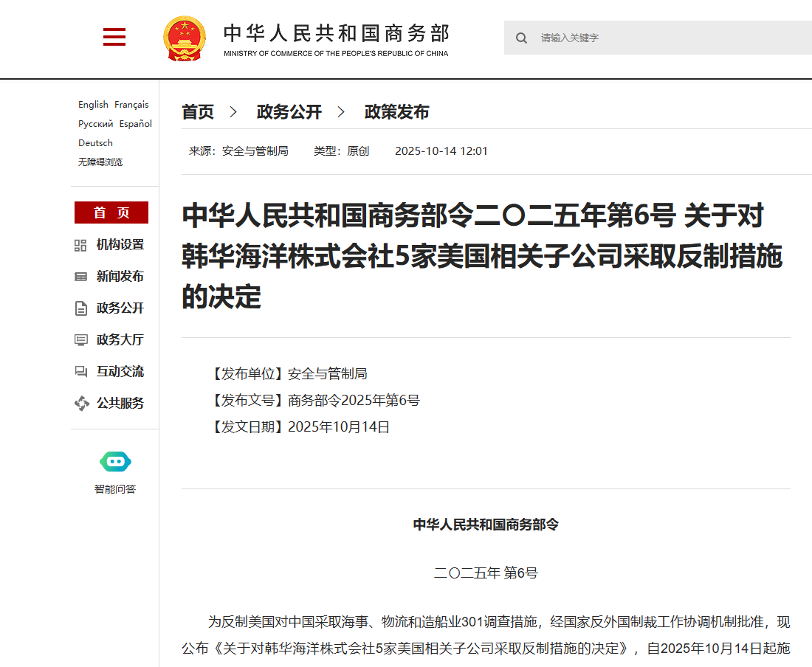812x667 pixels.
Task: Go to 首页 via the breadcrumb
Action: (x=198, y=112)
